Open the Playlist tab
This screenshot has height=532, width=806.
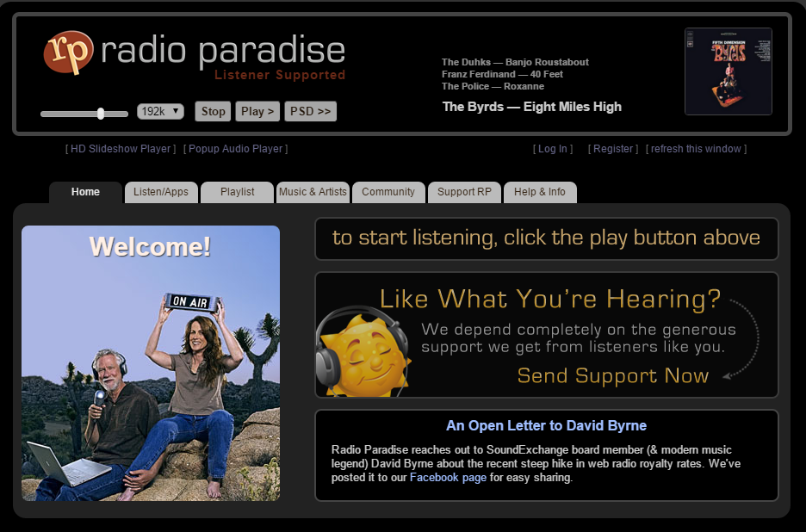(x=237, y=192)
